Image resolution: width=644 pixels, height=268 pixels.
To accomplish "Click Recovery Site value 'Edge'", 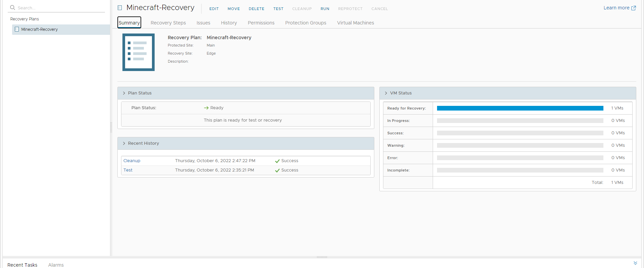I will [x=211, y=53].
